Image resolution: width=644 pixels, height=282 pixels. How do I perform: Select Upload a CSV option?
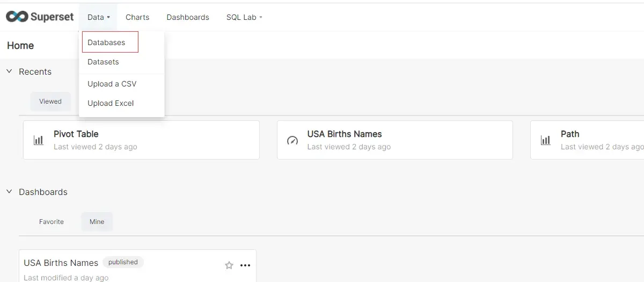(112, 84)
